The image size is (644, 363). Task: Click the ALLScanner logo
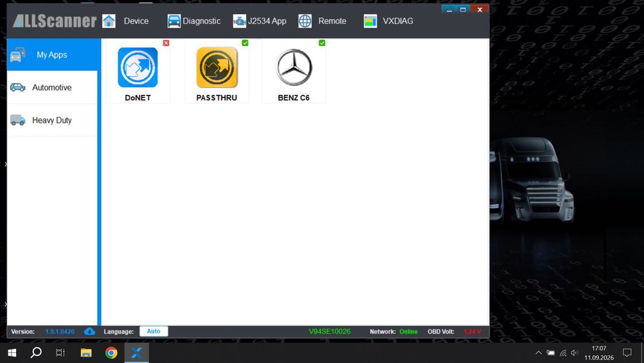coord(54,21)
